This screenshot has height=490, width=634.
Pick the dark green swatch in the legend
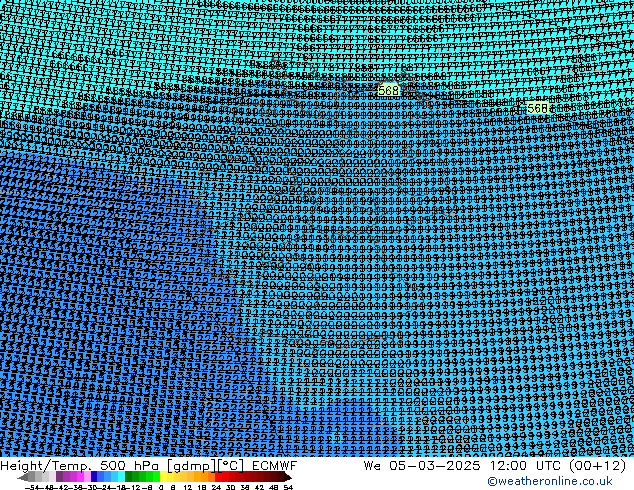point(128,477)
